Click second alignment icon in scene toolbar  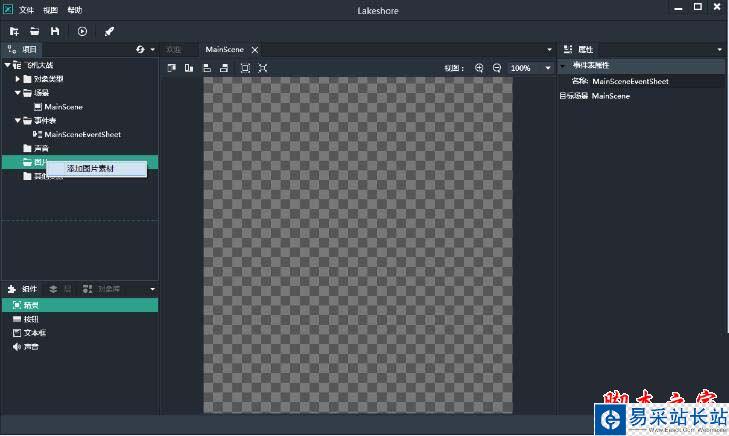tap(189, 68)
